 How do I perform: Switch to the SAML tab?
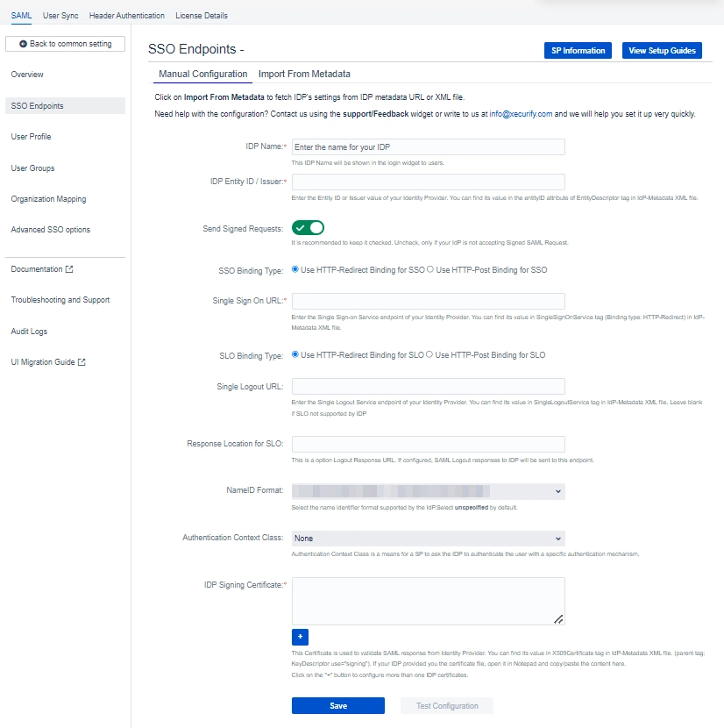[x=21, y=15]
